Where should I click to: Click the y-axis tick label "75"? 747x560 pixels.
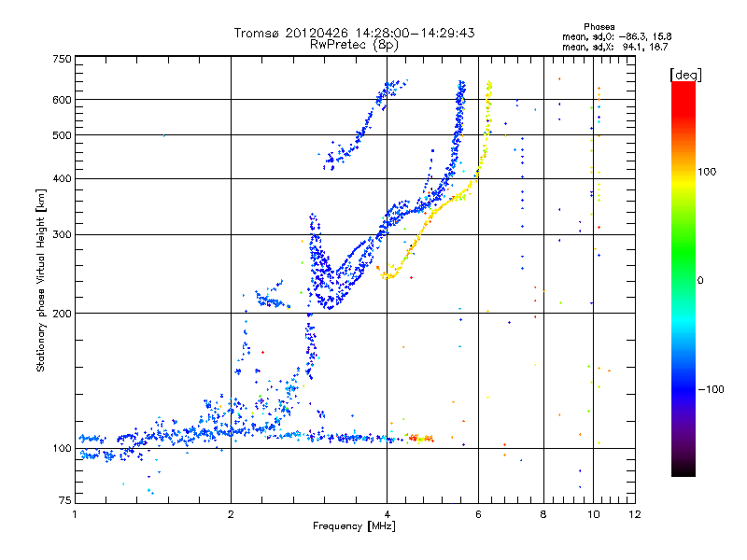click(65, 500)
